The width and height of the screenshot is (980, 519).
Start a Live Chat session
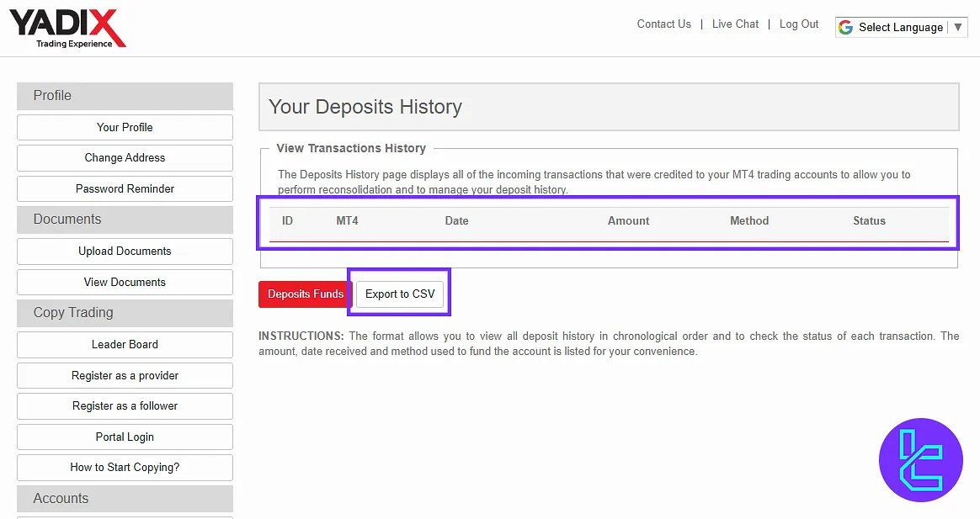[x=735, y=24]
